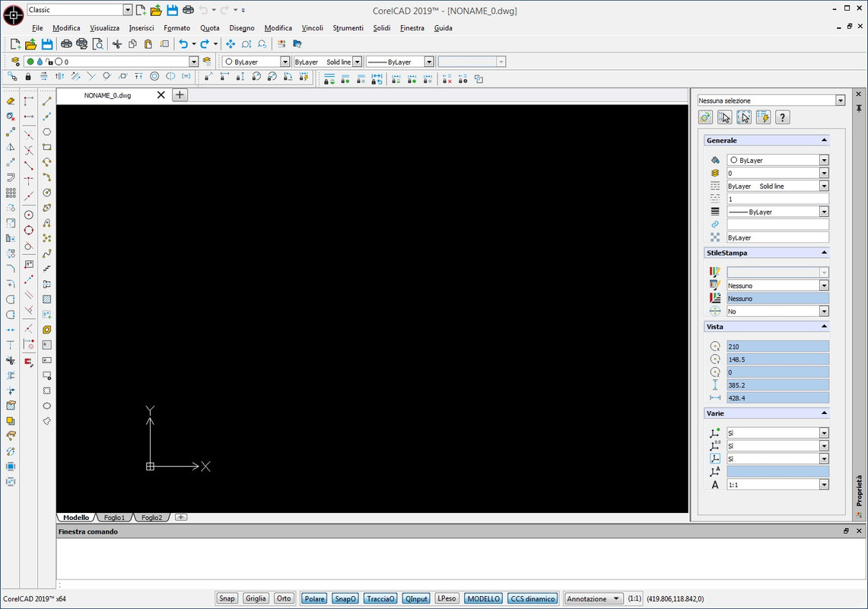Image resolution: width=868 pixels, height=609 pixels.
Task: Collapse the Varie section
Action: pyautogui.click(x=824, y=413)
